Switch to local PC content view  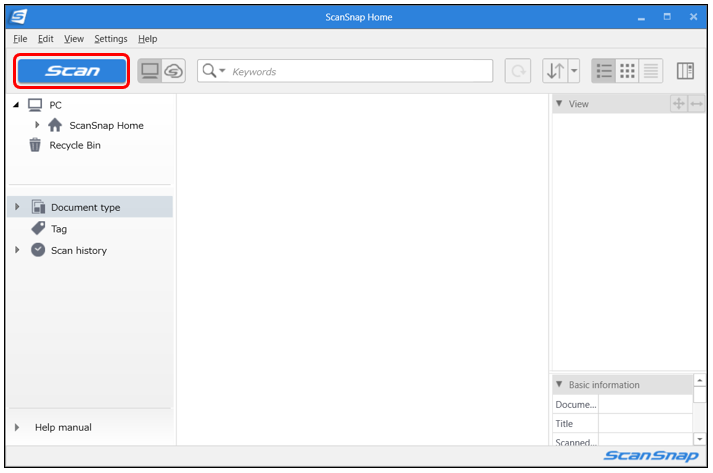pos(150,71)
